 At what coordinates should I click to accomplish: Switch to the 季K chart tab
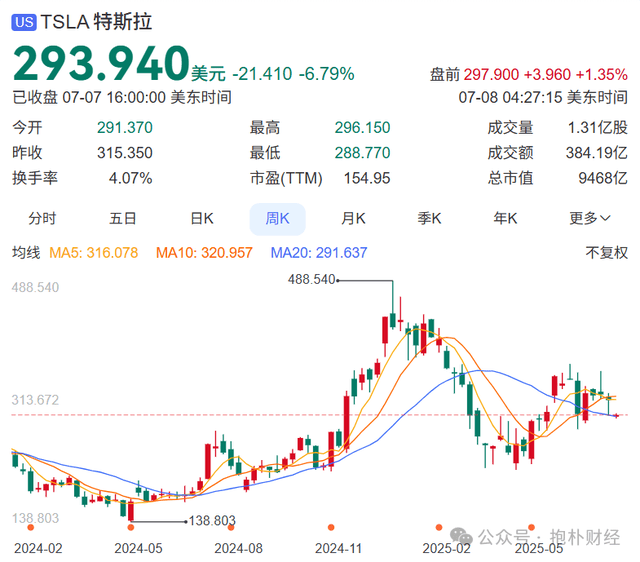[x=429, y=219]
